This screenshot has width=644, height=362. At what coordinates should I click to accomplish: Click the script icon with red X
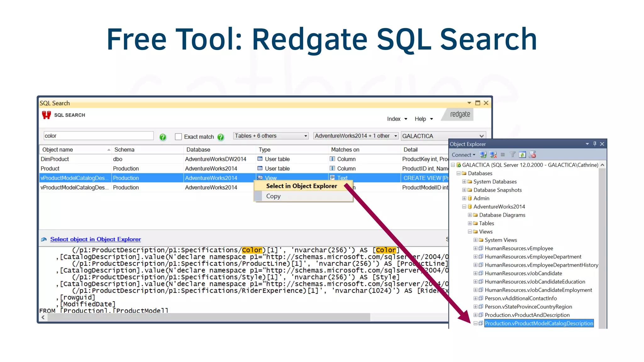point(532,155)
